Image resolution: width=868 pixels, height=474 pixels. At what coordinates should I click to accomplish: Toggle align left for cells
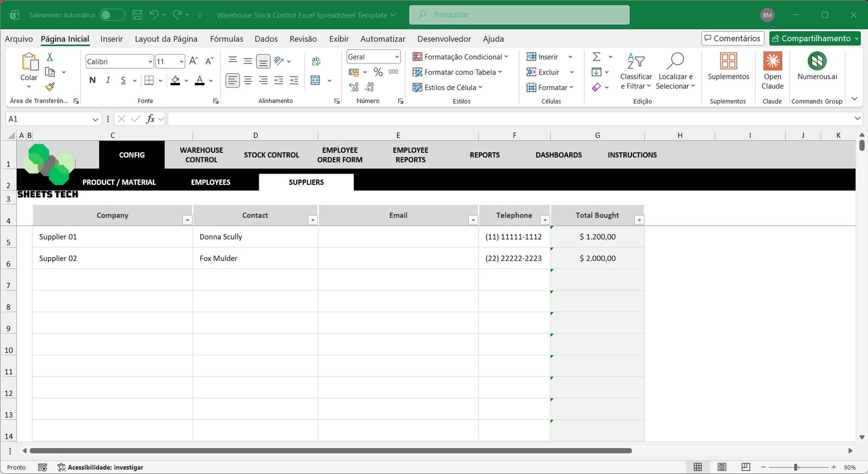point(233,80)
